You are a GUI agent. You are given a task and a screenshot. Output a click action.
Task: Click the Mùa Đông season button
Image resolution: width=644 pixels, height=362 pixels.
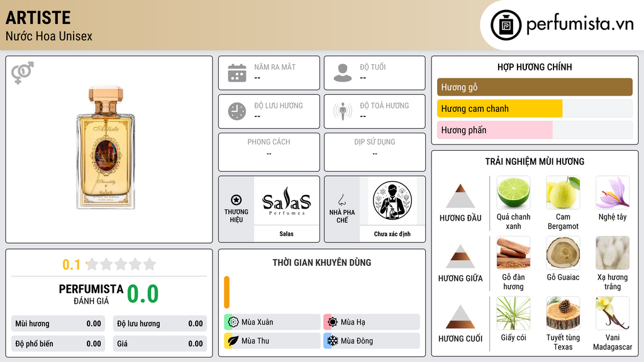[x=372, y=341]
